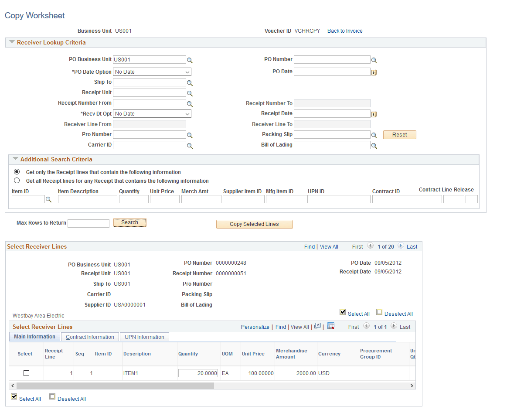Click the Item ID lookup icon
This screenshot has width=507, height=420.
point(48,200)
